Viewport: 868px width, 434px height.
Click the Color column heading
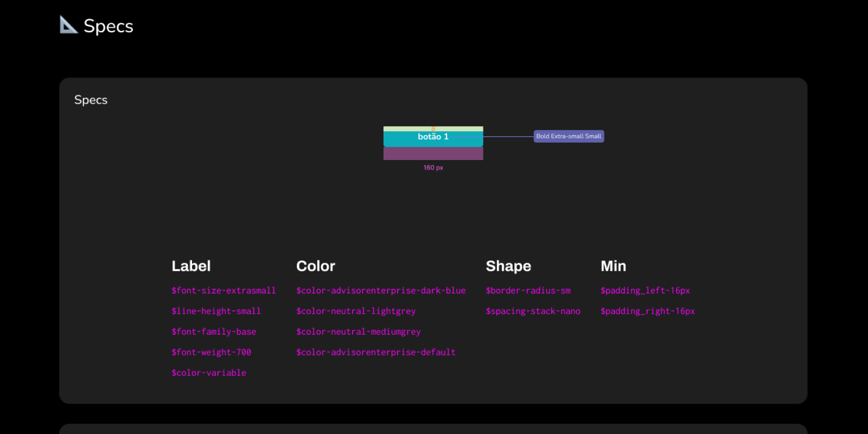coord(316,266)
